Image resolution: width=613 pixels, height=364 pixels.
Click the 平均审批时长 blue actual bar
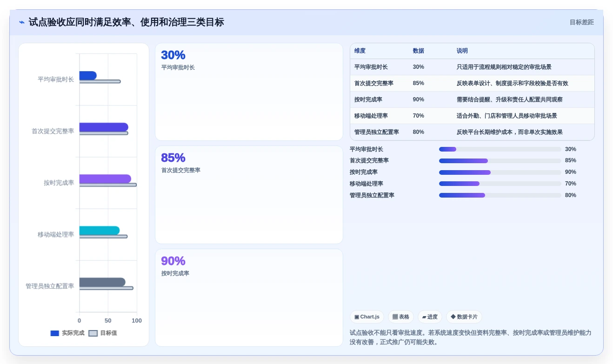tap(88, 75)
